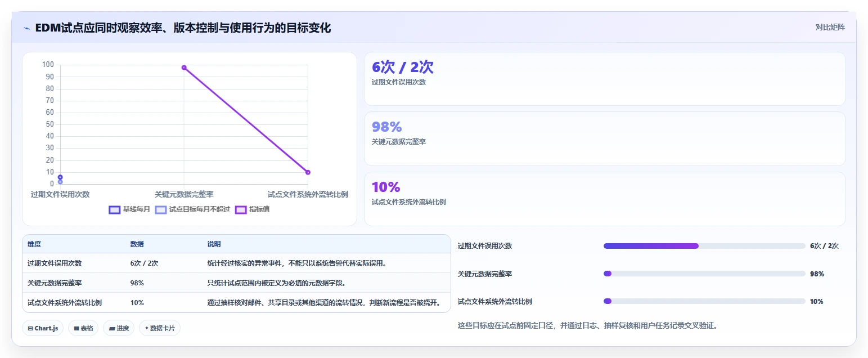
Task: Select the 进度 tag chip
Action: click(x=119, y=328)
